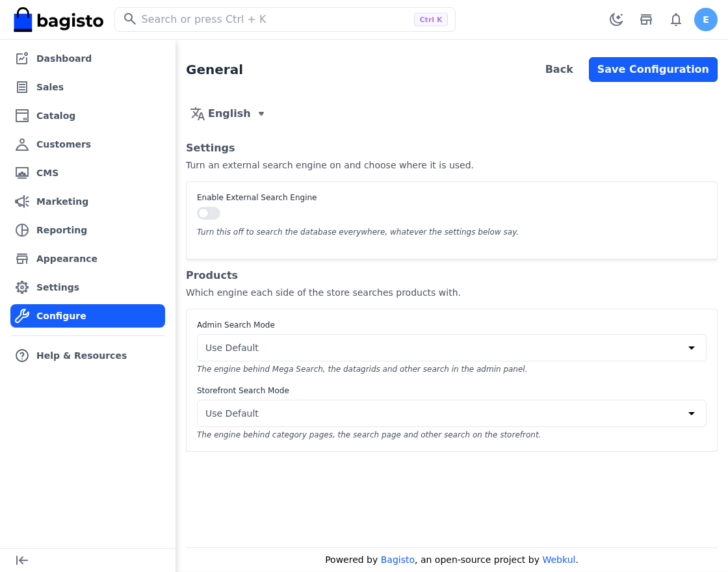Open the Sales menu item

pos(88,87)
